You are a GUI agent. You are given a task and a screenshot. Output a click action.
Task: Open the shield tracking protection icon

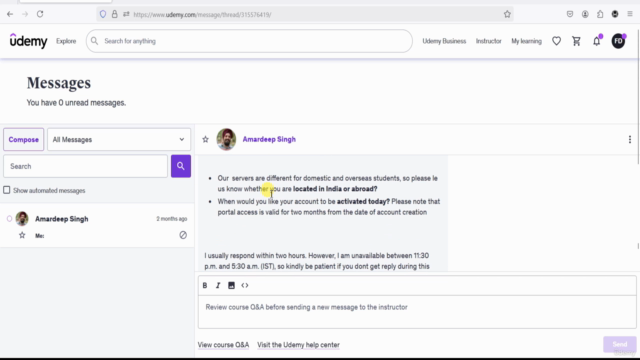103,14
